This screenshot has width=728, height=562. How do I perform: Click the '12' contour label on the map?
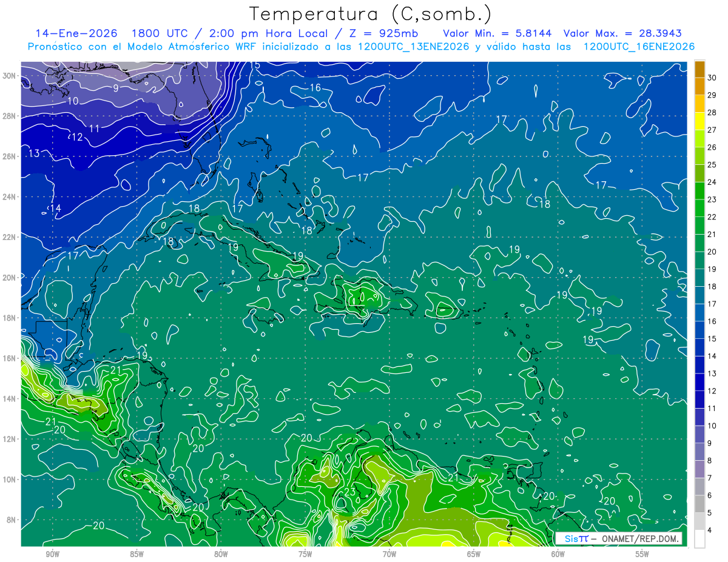77,137
